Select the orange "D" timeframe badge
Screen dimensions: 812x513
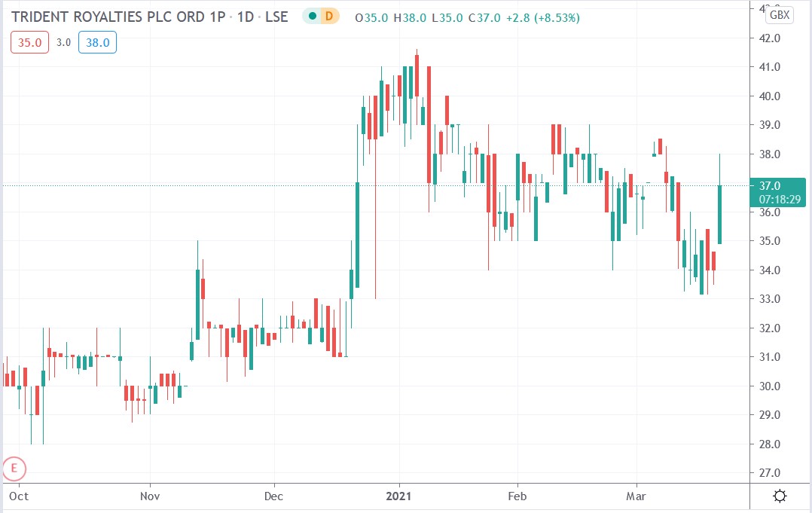point(329,15)
